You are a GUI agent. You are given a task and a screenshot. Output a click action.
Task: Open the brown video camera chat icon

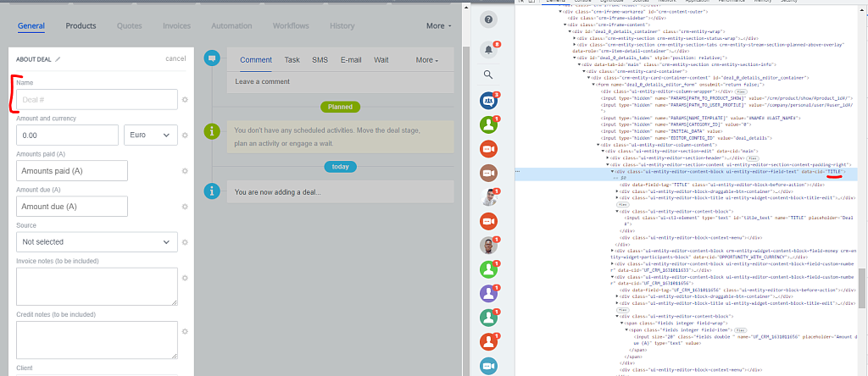[x=488, y=173]
